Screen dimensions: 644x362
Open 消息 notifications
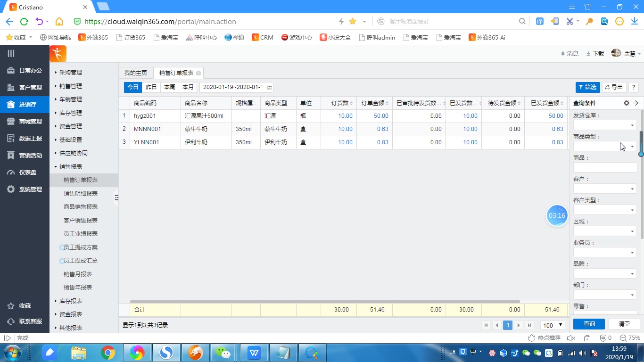click(x=570, y=54)
